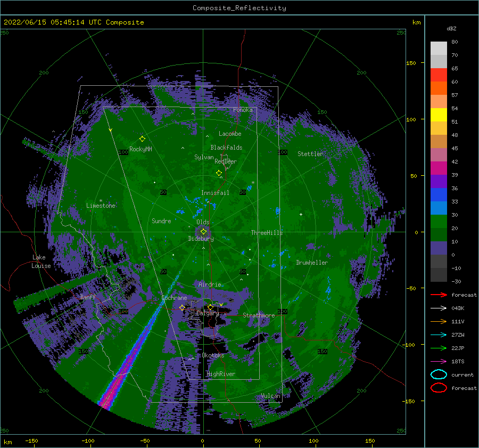This screenshot has width=479, height=448.
Task: Click the yellow diamond marker above Calgary
Action: click(210, 307)
